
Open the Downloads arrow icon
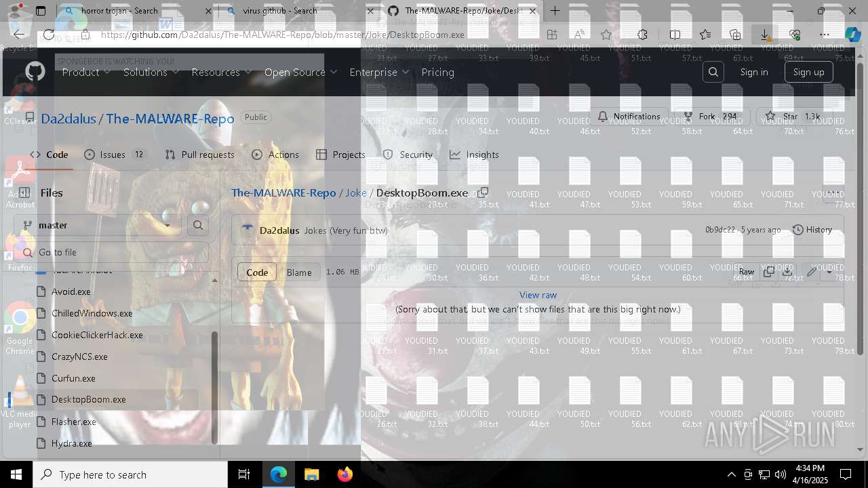coord(765,35)
